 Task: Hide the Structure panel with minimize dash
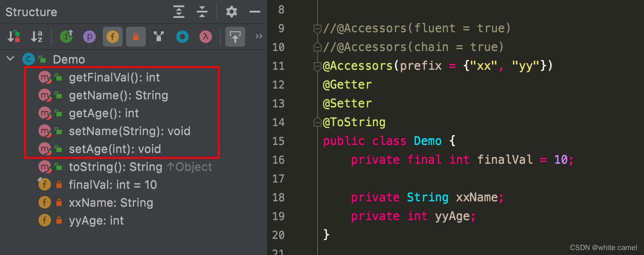point(255,12)
